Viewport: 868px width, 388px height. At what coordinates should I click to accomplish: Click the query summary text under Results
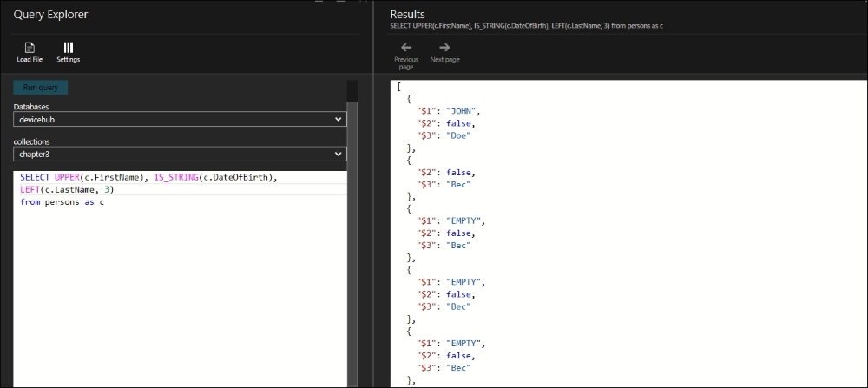tap(527, 26)
